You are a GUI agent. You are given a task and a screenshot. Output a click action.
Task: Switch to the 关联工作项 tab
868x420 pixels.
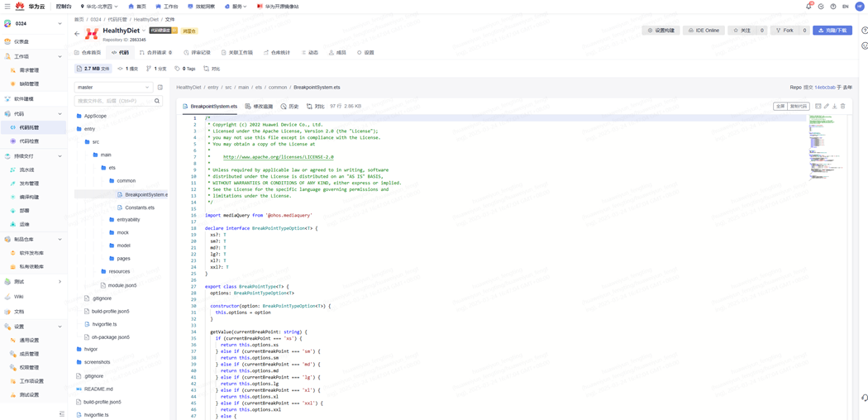coord(237,53)
